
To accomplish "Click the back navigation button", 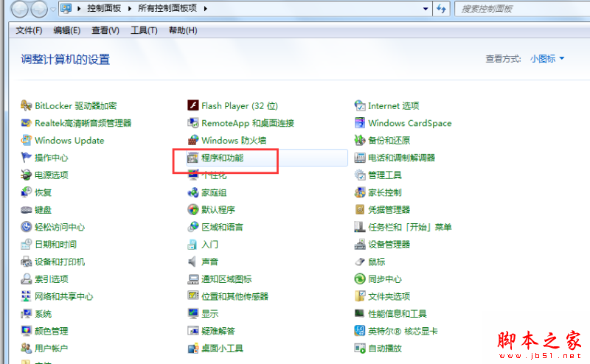I will click(x=20, y=10).
